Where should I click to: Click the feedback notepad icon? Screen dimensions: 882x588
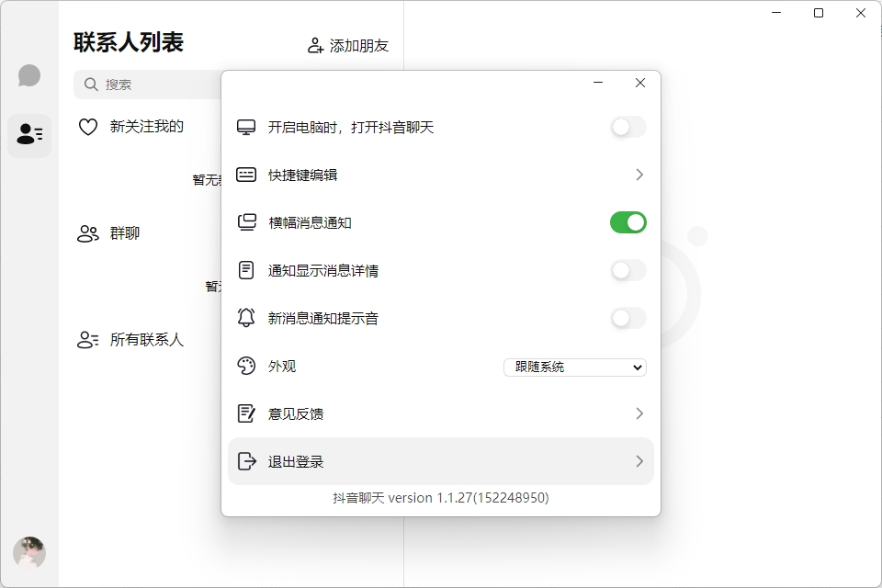(246, 413)
